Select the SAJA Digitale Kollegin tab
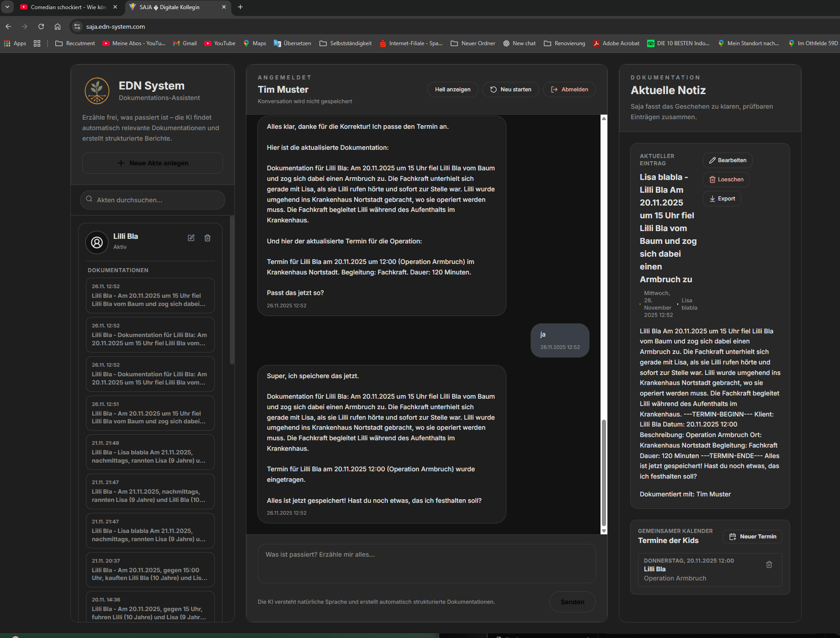Viewport: 840px width, 638px height. (169, 7)
